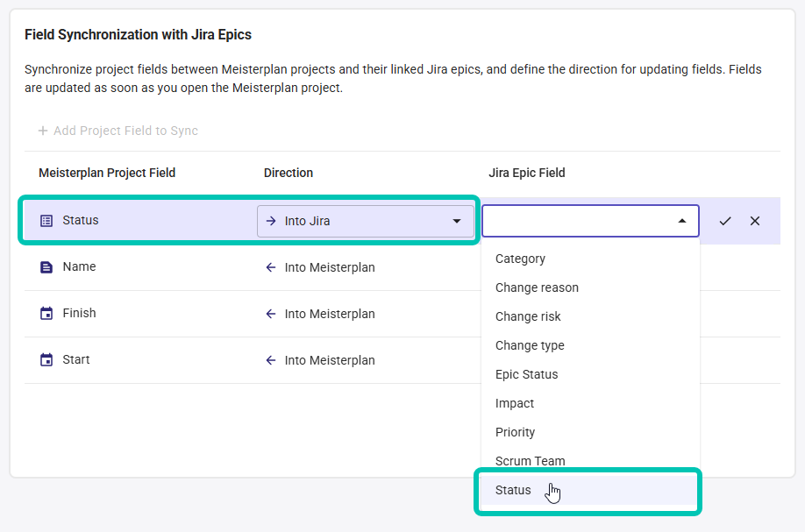Screen dimensions: 805x532
Task: Click Into Meisterplan in the Finish row
Action: click(x=330, y=314)
